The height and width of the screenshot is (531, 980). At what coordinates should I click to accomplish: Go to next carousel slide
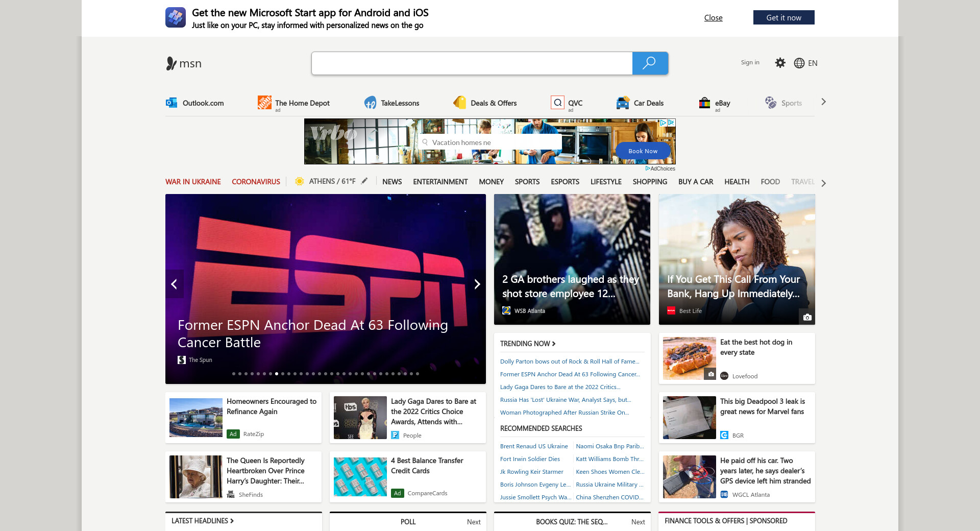pos(477,284)
